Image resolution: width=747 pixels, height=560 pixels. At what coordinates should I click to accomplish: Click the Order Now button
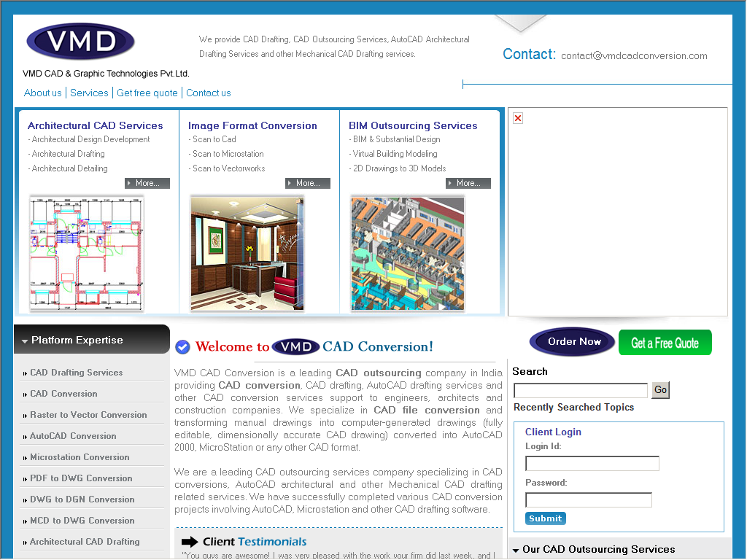click(x=572, y=341)
